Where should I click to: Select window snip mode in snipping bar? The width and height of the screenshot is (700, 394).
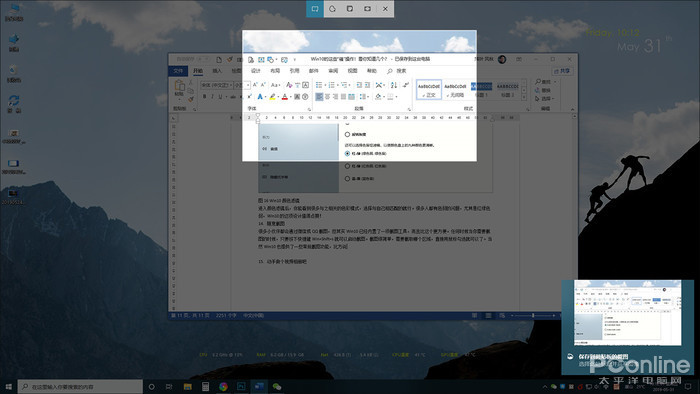350,9
